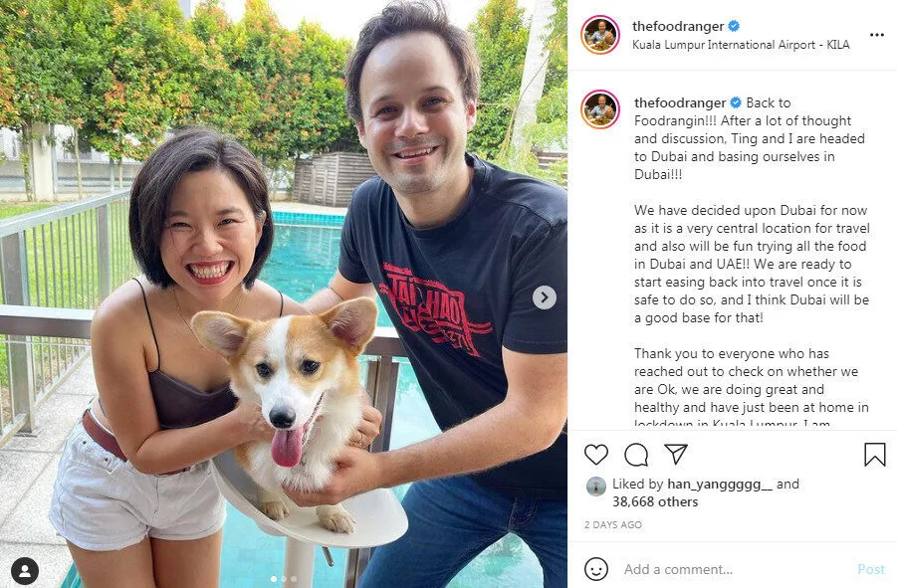897x588 pixels.
Task: Show tagged people icon on photo
Action: pos(25,571)
